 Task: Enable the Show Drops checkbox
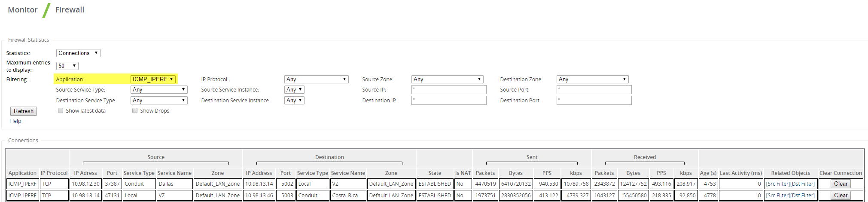135,110
